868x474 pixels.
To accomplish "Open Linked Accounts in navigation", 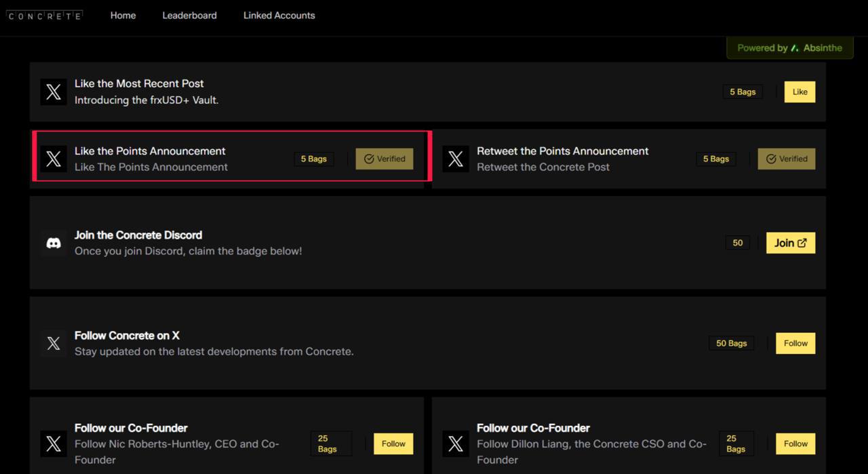I will coord(279,15).
